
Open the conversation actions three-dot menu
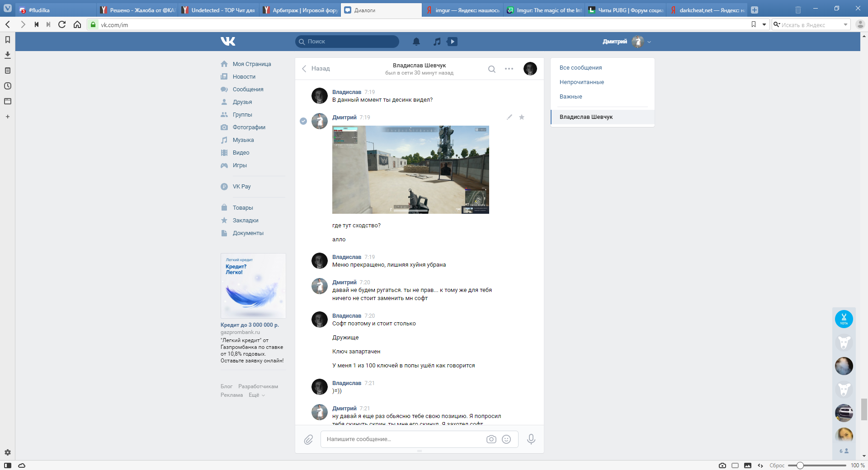509,69
